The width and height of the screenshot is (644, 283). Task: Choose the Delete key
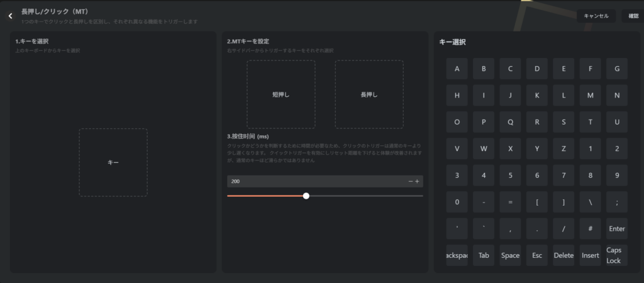[563, 255]
